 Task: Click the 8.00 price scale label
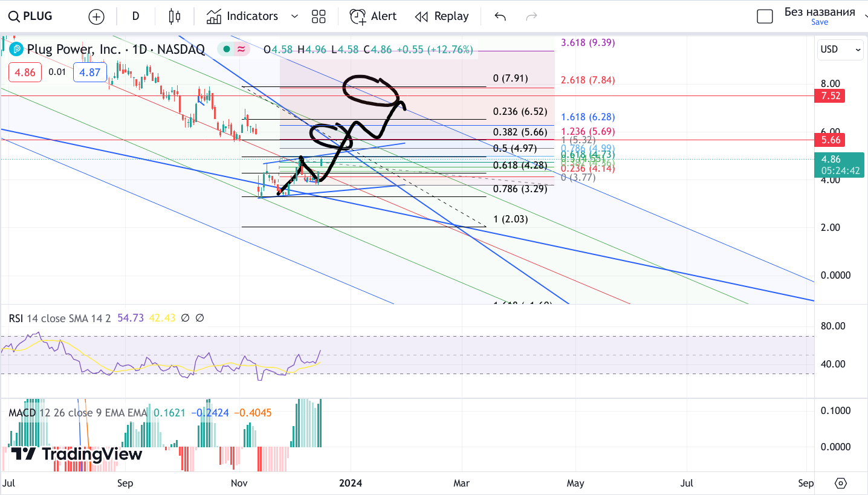point(831,83)
